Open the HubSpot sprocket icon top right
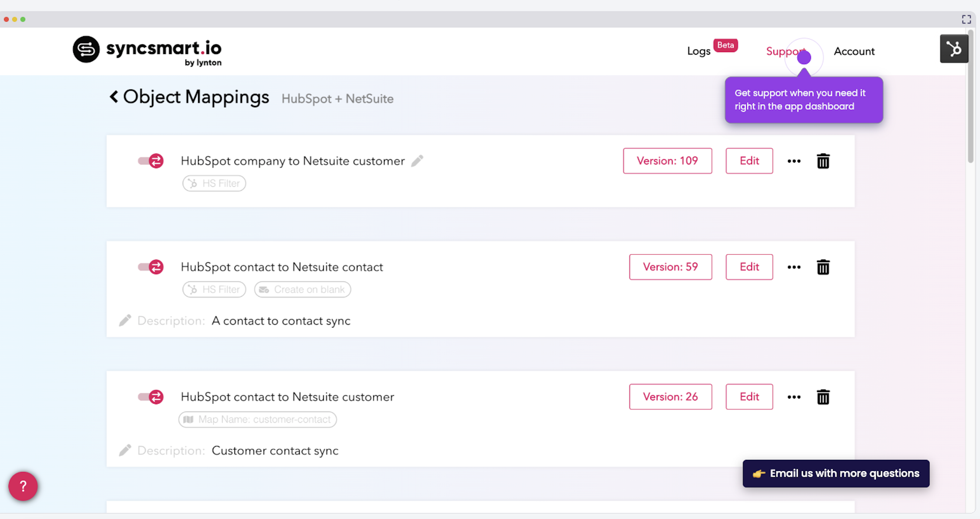 (x=954, y=49)
